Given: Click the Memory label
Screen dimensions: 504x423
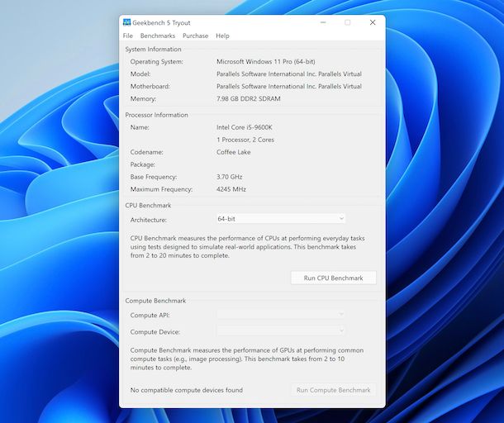Looking at the screenshot, I should [143, 98].
